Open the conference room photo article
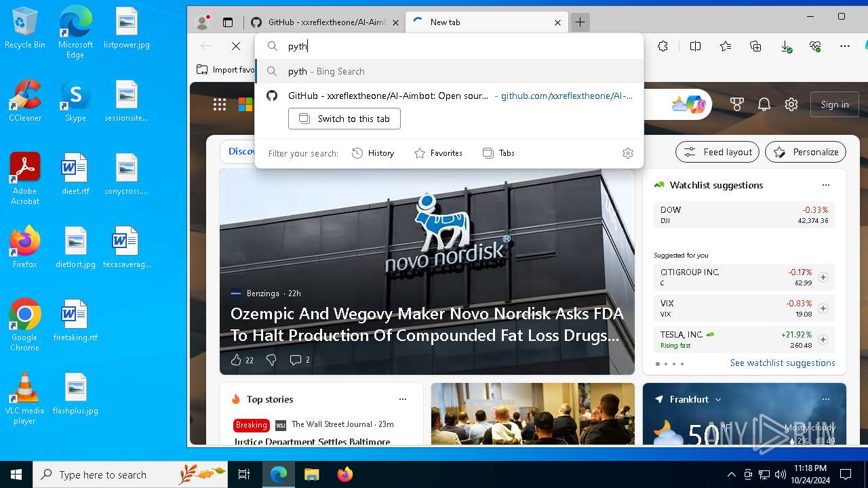Screen dimensions: 868x488 pos(533,414)
